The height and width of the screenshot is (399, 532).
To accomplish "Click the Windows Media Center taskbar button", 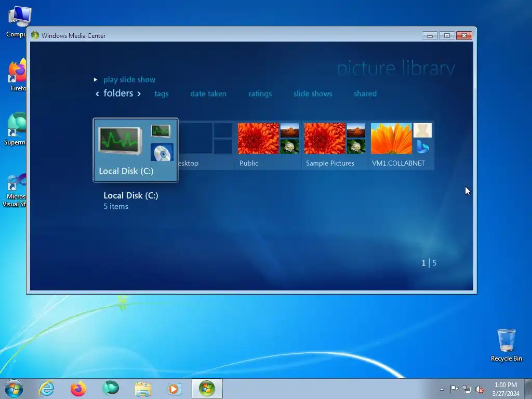I will click(x=207, y=389).
